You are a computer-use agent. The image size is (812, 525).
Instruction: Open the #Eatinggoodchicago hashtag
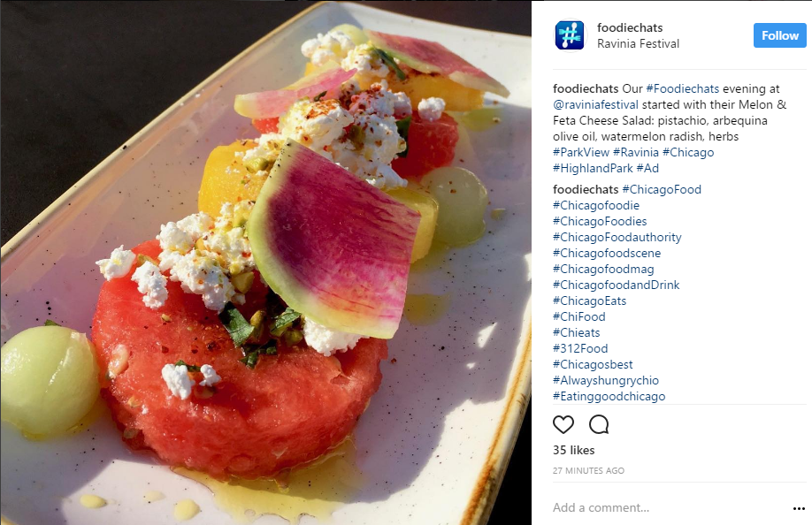coord(609,396)
